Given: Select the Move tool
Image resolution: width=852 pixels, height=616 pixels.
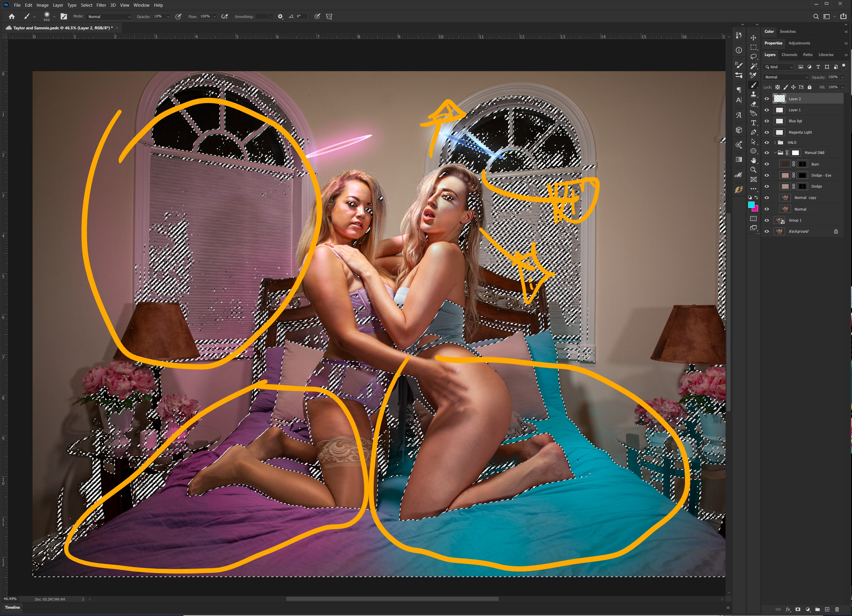Looking at the screenshot, I should [753, 37].
